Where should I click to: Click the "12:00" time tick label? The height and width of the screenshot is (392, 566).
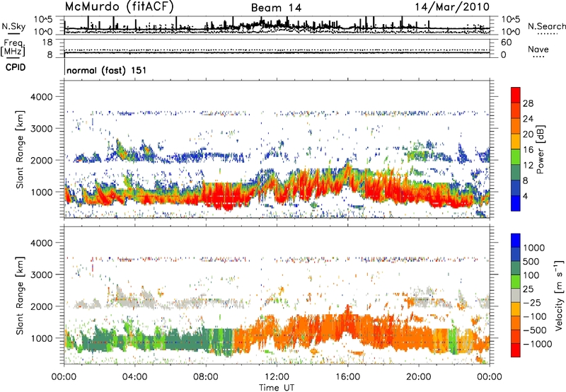(277, 377)
